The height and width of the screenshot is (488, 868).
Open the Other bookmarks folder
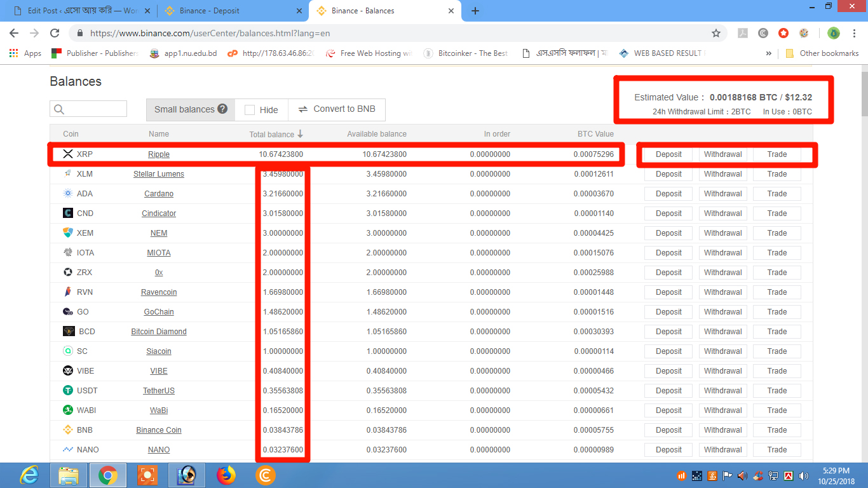(x=822, y=53)
